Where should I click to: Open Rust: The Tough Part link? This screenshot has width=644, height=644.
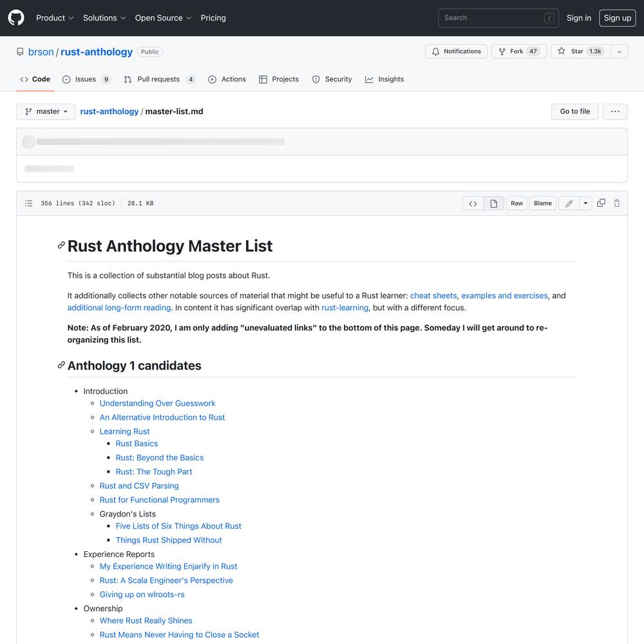coord(154,471)
